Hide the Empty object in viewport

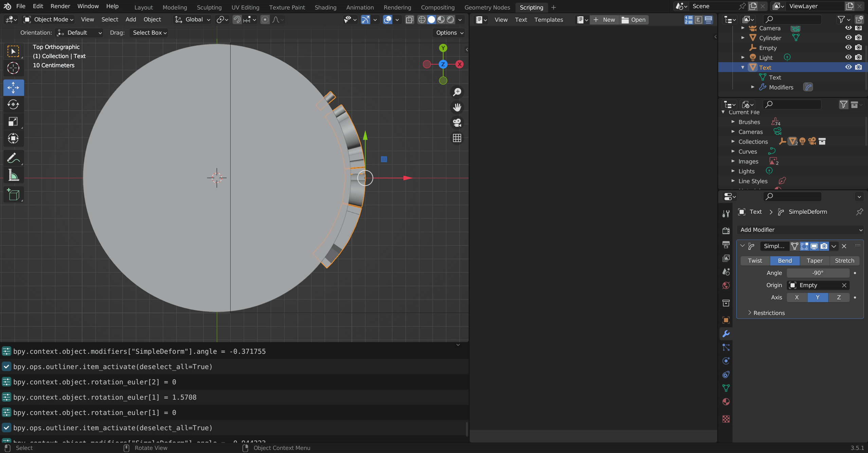848,48
